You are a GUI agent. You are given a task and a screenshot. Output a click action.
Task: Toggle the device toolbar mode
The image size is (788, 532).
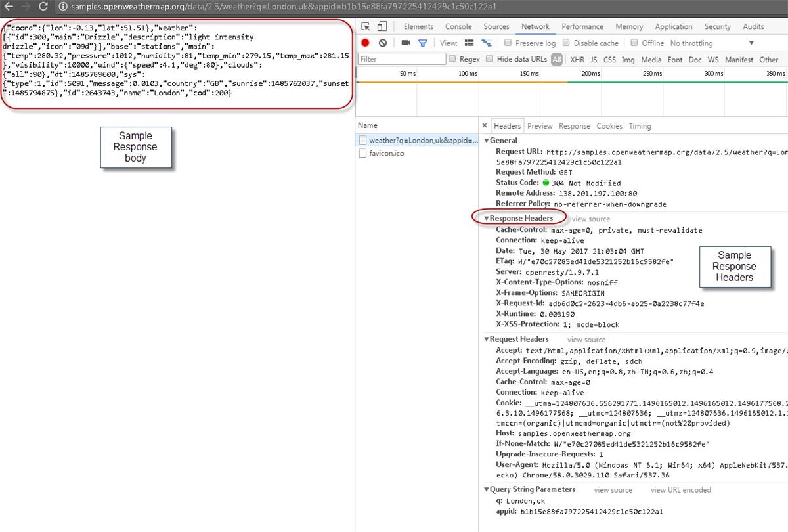pos(382,26)
